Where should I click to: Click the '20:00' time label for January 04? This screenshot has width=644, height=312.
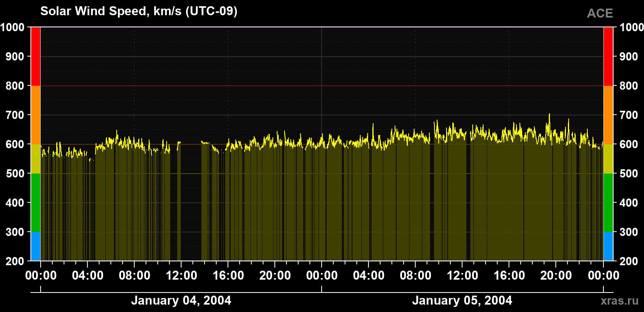pyautogui.click(x=275, y=276)
